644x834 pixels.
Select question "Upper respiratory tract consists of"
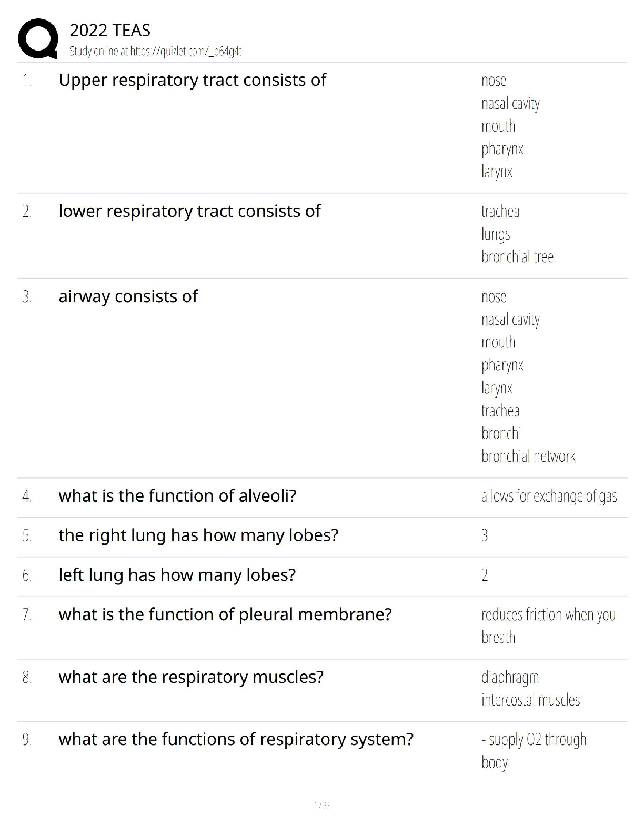click(192, 80)
